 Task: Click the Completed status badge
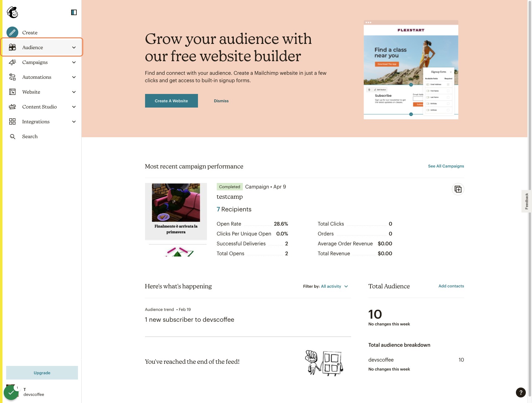[x=230, y=187]
